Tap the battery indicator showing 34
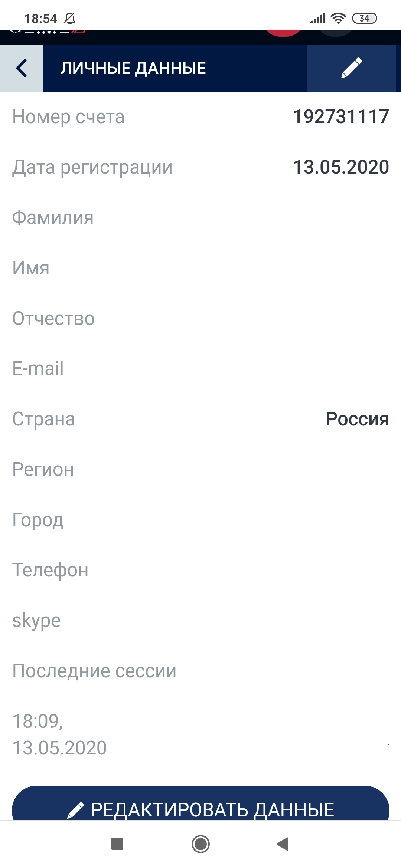The width and height of the screenshot is (401, 868). tap(364, 18)
